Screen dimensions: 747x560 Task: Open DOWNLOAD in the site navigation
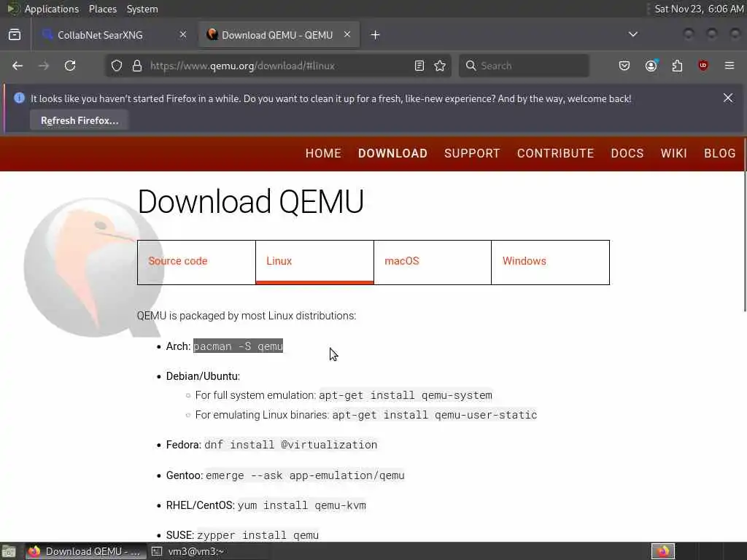pos(392,153)
